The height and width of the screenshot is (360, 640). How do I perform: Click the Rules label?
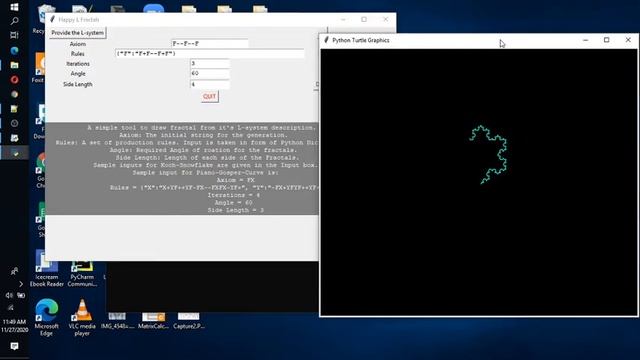[x=78, y=54]
